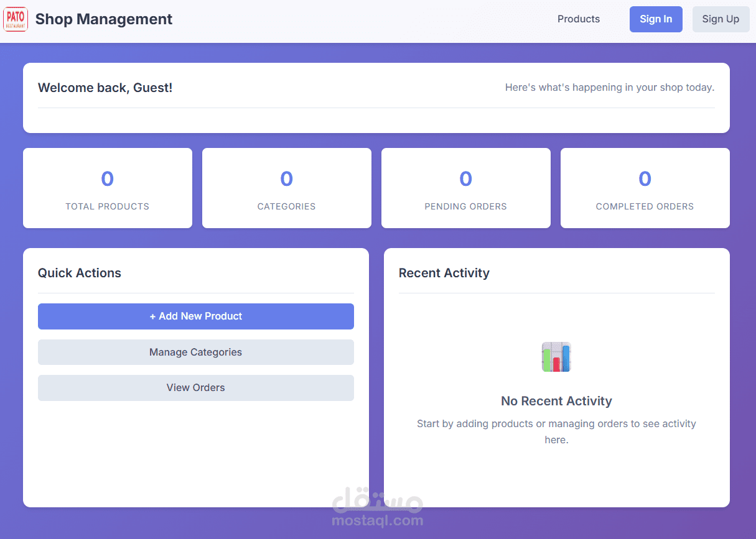
Task: Click the zero count above Total Products
Action: pos(107,178)
